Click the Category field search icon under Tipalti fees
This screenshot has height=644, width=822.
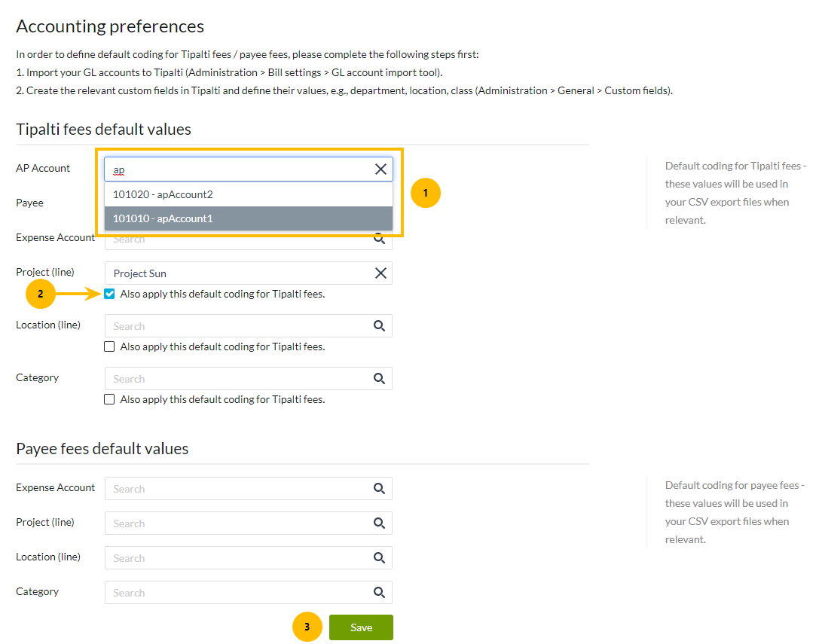click(x=379, y=378)
